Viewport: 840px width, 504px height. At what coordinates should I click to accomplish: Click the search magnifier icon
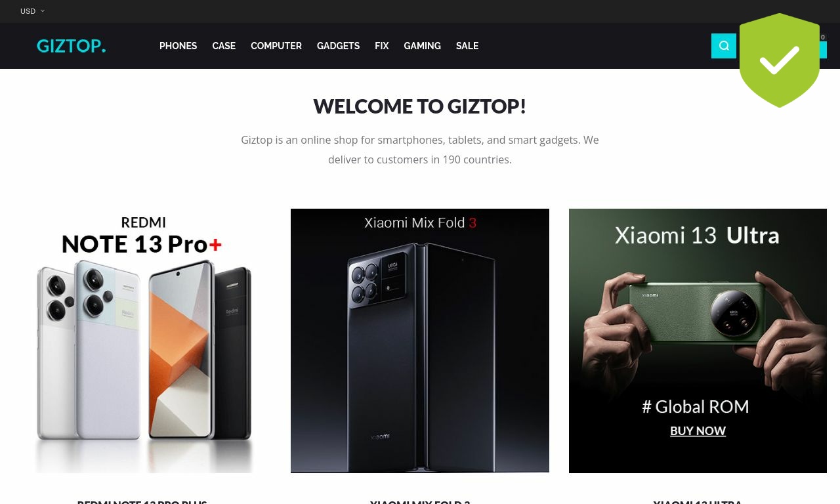click(724, 46)
